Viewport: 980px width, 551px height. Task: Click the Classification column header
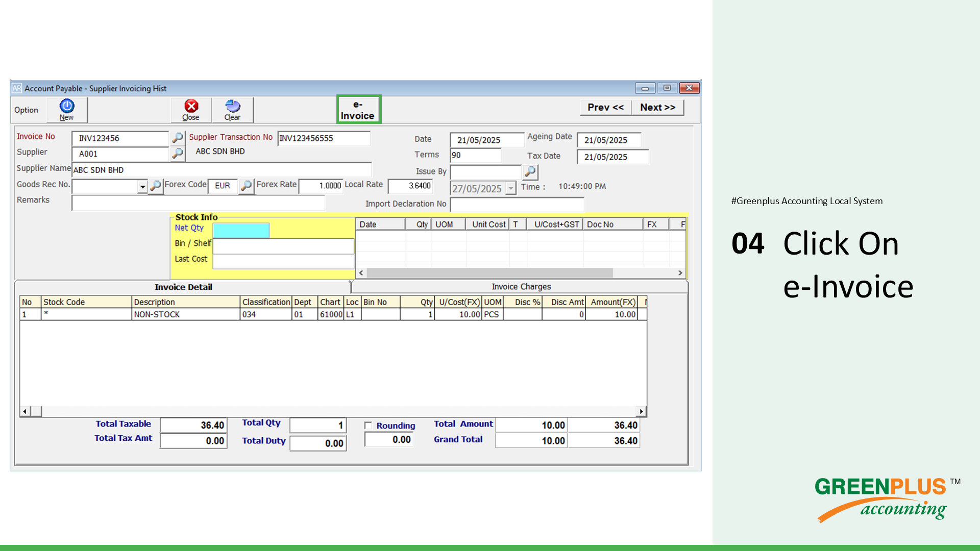click(266, 302)
